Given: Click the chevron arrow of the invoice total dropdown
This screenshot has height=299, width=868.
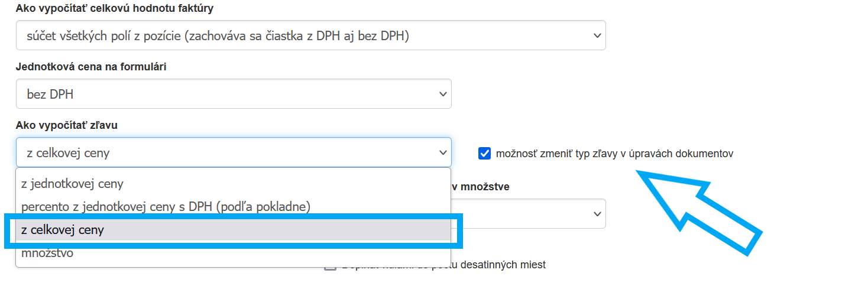Looking at the screenshot, I should [597, 35].
